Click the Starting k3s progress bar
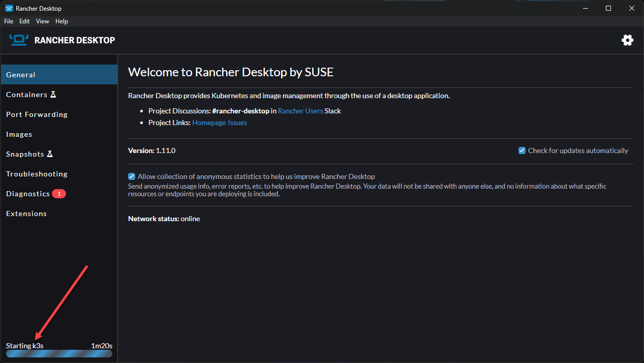644x363 pixels. (x=59, y=353)
